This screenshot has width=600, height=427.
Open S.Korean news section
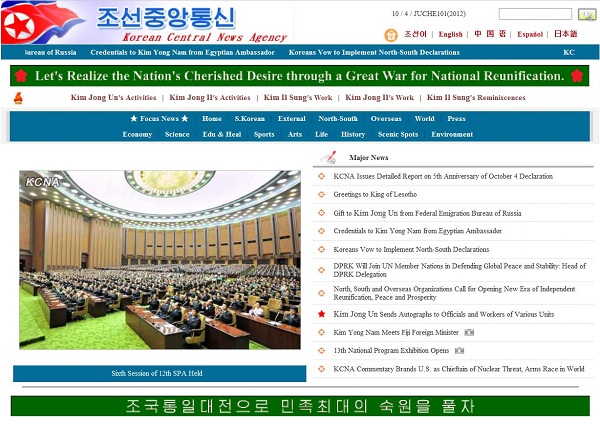249,119
